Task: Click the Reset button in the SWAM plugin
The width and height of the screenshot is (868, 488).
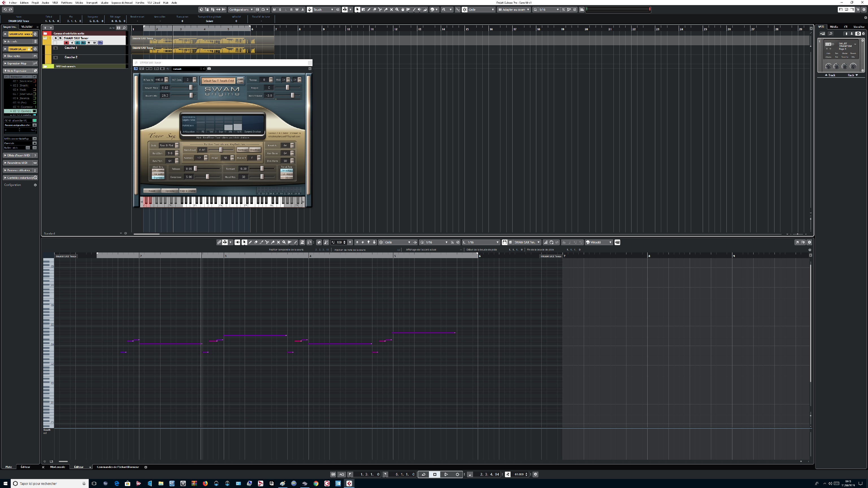Action: (x=152, y=191)
